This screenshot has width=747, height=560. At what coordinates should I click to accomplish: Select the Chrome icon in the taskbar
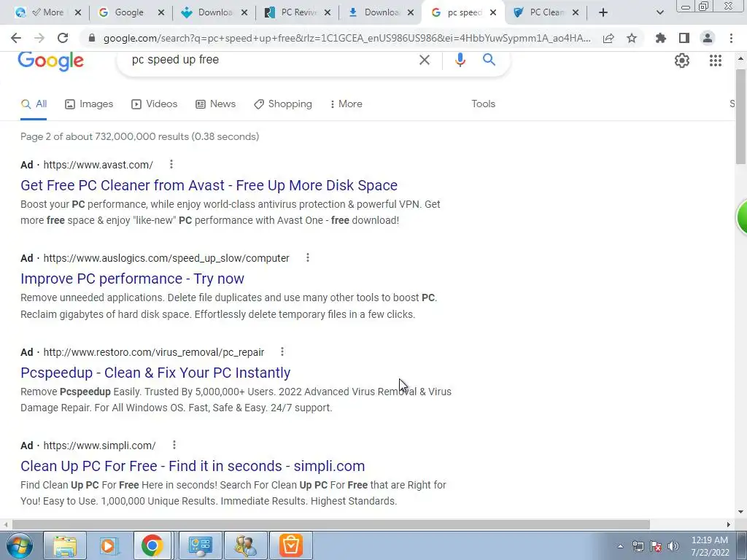[152, 545]
